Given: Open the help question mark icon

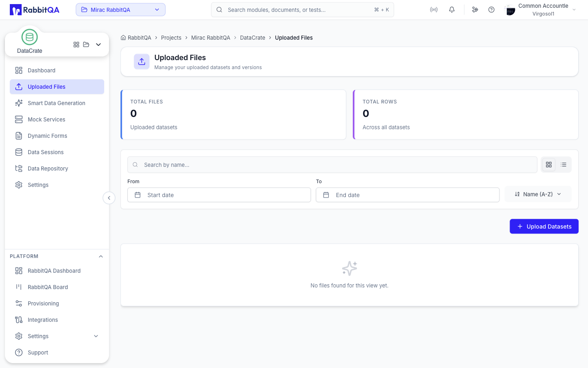Looking at the screenshot, I should coord(491,10).
